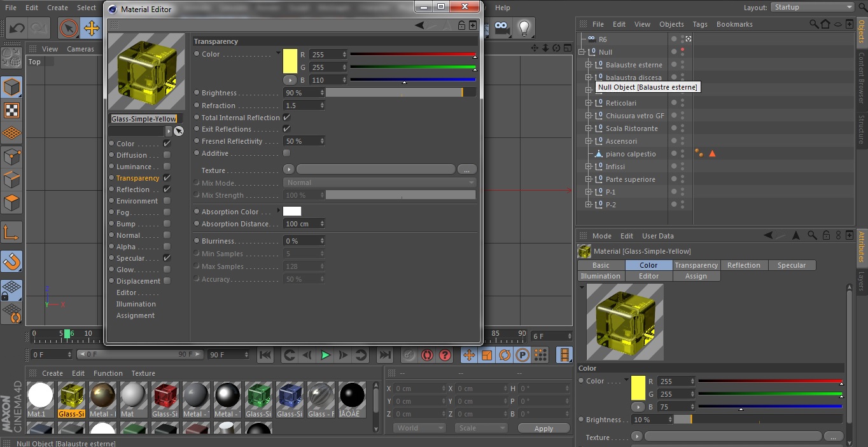Open the World coordinate dropdown

pyautogui.click(x=419, y=428)
